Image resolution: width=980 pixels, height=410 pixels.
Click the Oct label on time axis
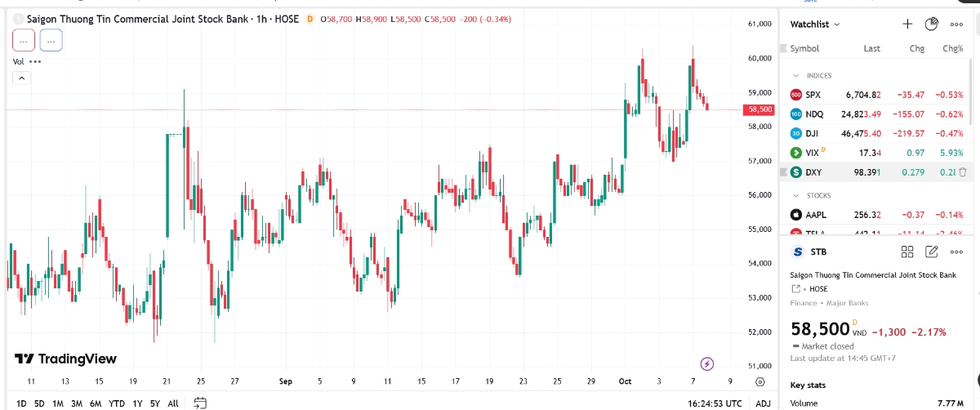click(x=625, y=381)
